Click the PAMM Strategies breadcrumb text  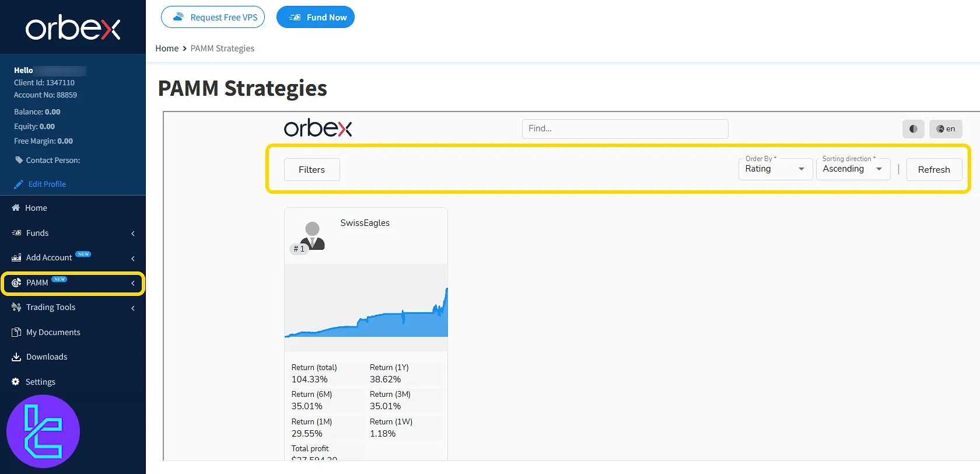[x=222, y=48]
